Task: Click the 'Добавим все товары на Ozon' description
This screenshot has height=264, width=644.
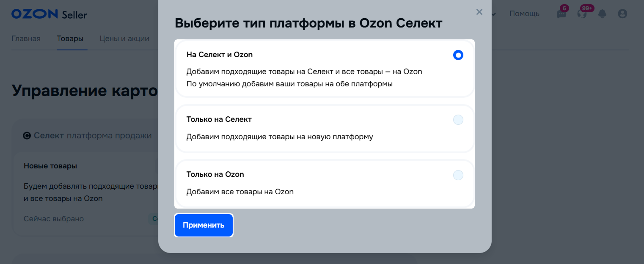Action: 240,192
